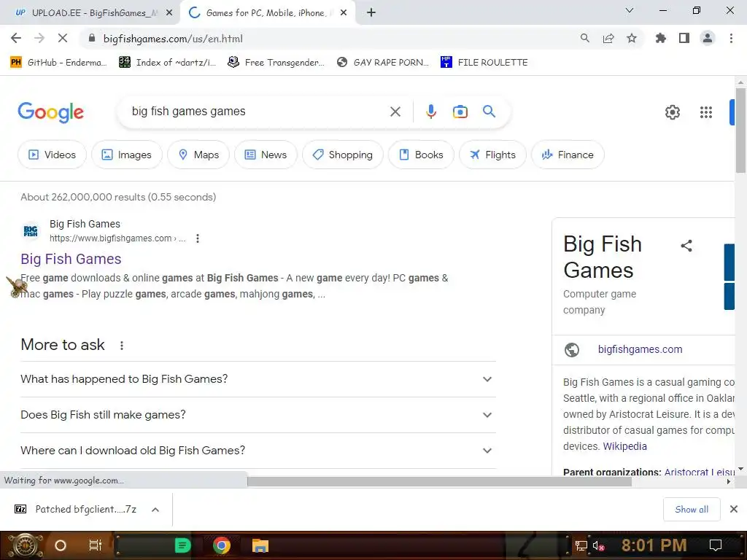Open File Explorer from the taskbar
The width and height of the screenshot is (747, 560).
click(260, 545)
